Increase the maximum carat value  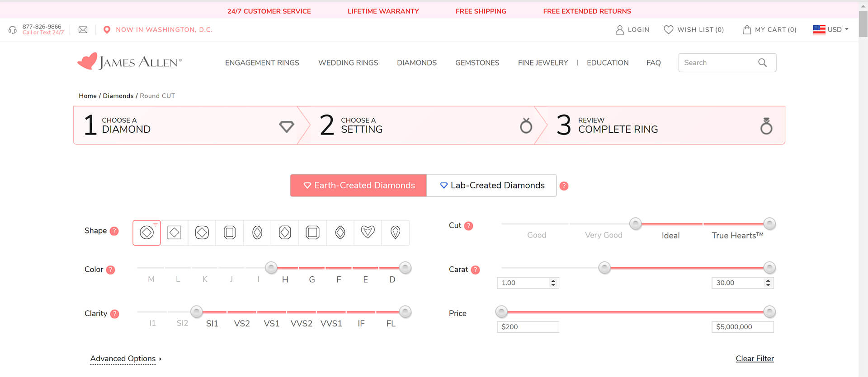[768, 281]
